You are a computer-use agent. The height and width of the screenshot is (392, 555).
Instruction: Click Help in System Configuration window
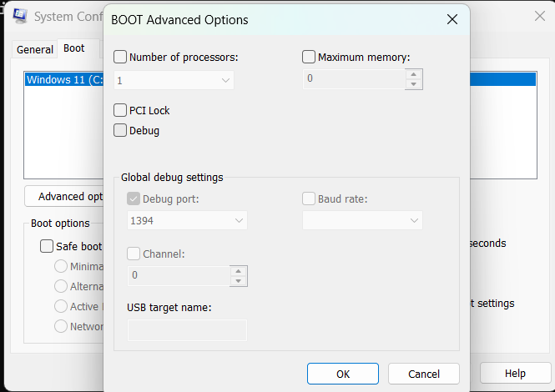[x=515, y=373]
